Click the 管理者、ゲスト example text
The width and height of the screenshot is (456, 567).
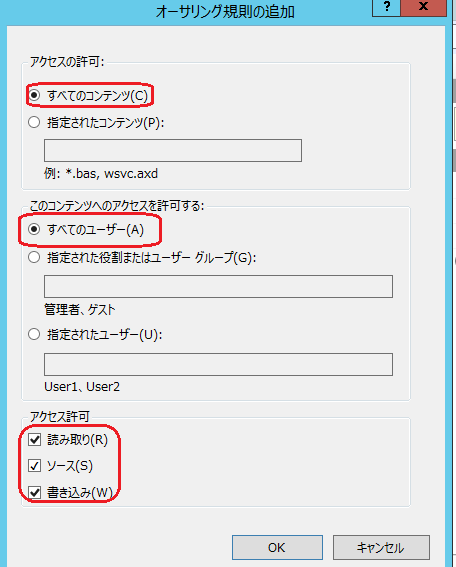tap(80, 310)
